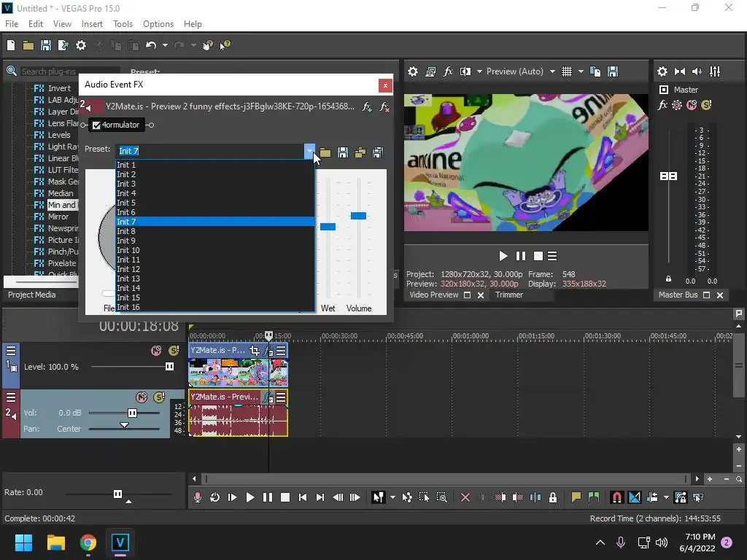Screen dimensions: 747x560
Task: Click Play From Start in the transport
Action: click(233, 497)
